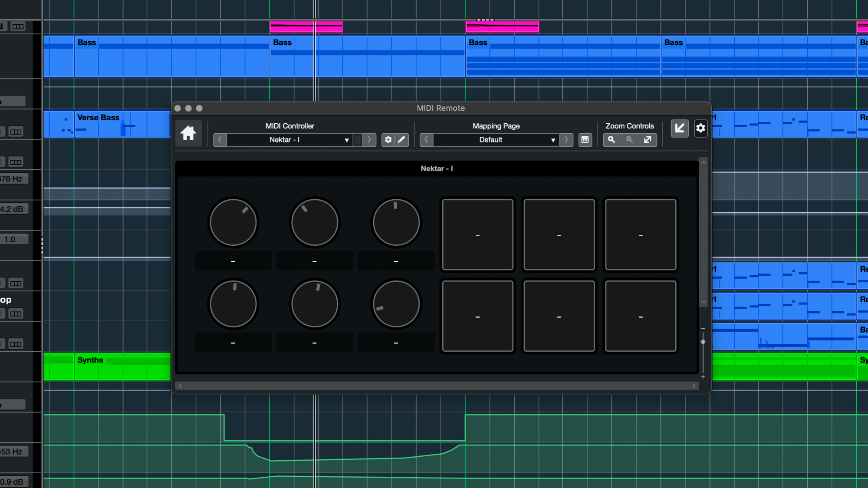Click the edit pencil icon for controller
This screenshot has width=868, height=488.
coord(402,140)
